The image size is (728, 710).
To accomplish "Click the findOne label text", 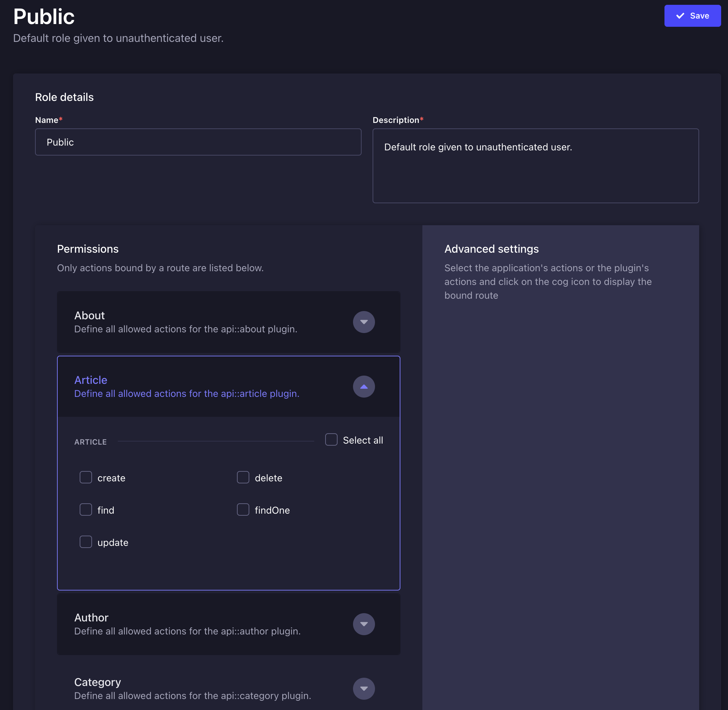I will (x=272, y=510).
